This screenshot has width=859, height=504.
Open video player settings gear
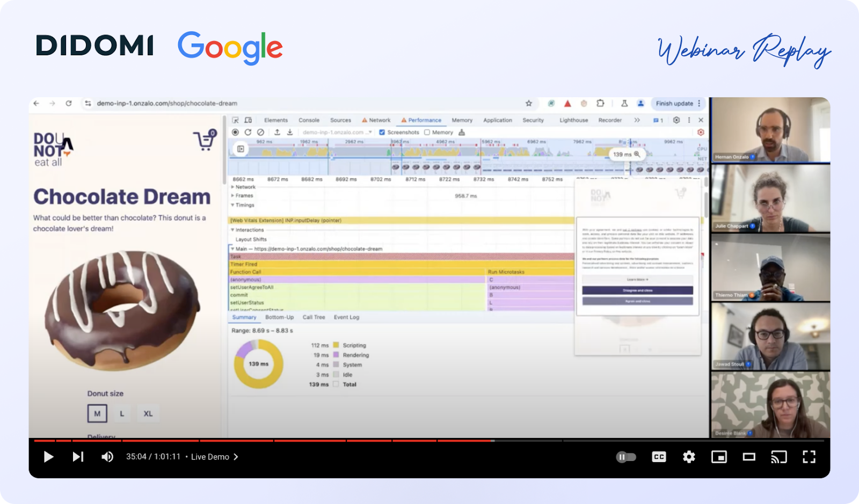coord(689,457)
